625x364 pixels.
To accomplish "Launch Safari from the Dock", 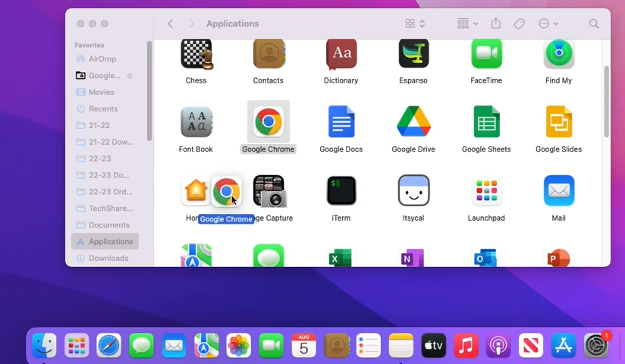I will coord(108,345).
